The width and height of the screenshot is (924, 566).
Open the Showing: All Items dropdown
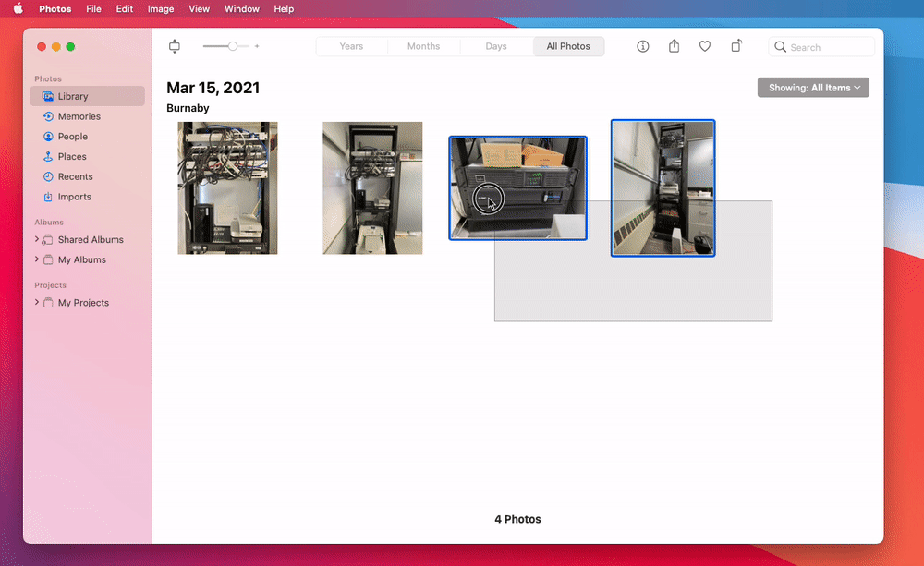tap(813, 88)
